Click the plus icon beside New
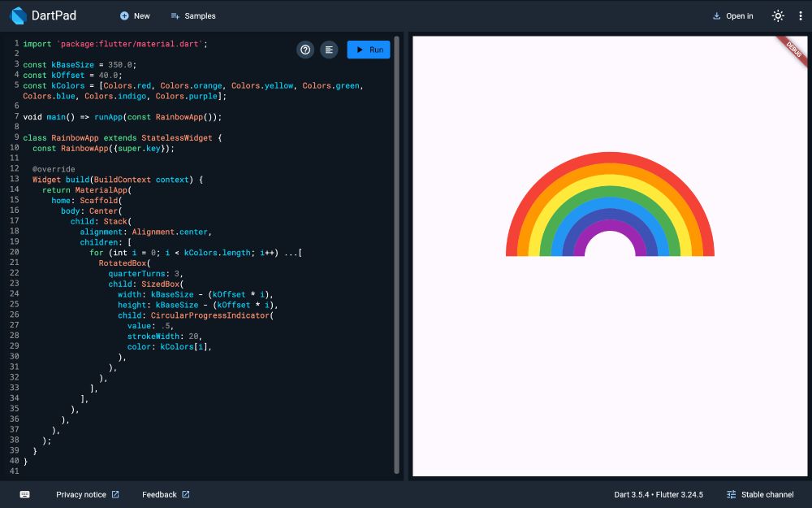This screenshot has width=812, height=508. point(124,16)
